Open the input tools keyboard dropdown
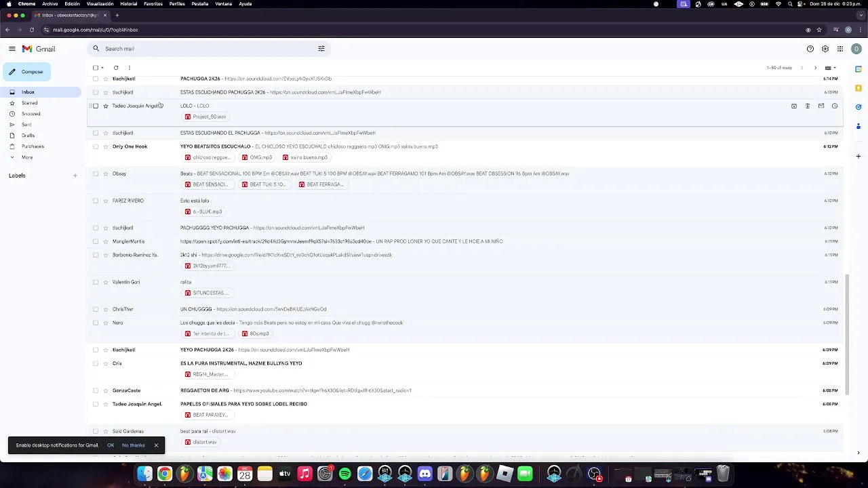Image resolution: width=868 pixels, height=488 pixels. tap(831, 68)
